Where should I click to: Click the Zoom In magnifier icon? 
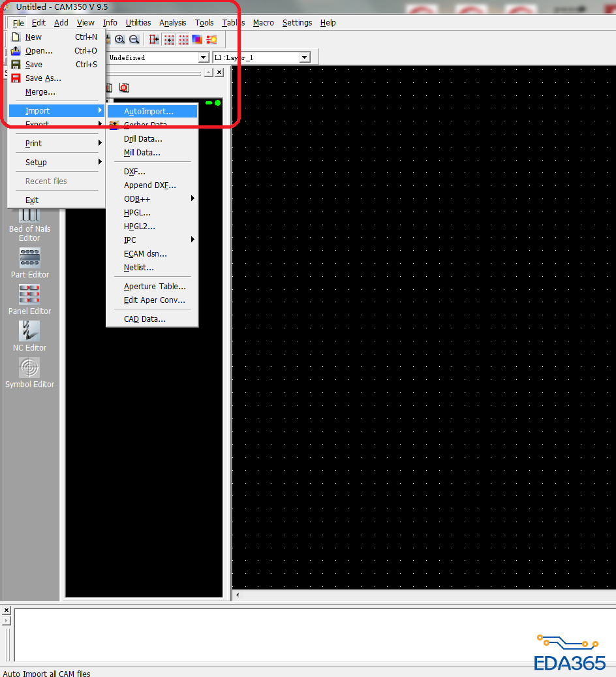tap(119, 40)
